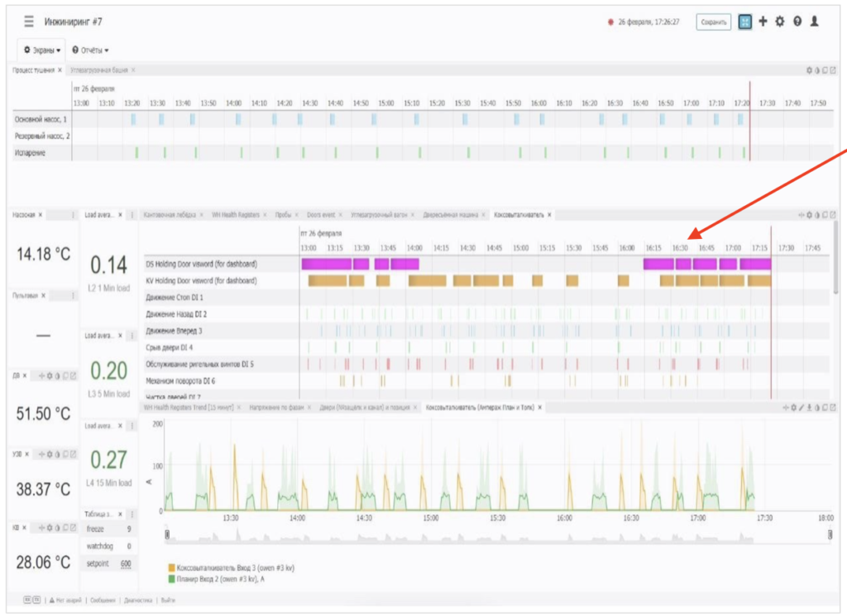Click the chart range slider left handle
This screenshot has height=616, width=847.
click(167, 534)
